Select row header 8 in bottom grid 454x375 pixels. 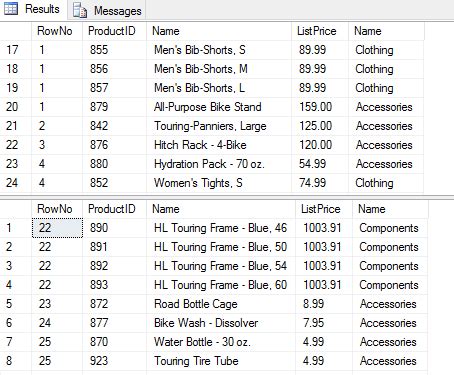(16, 361)
